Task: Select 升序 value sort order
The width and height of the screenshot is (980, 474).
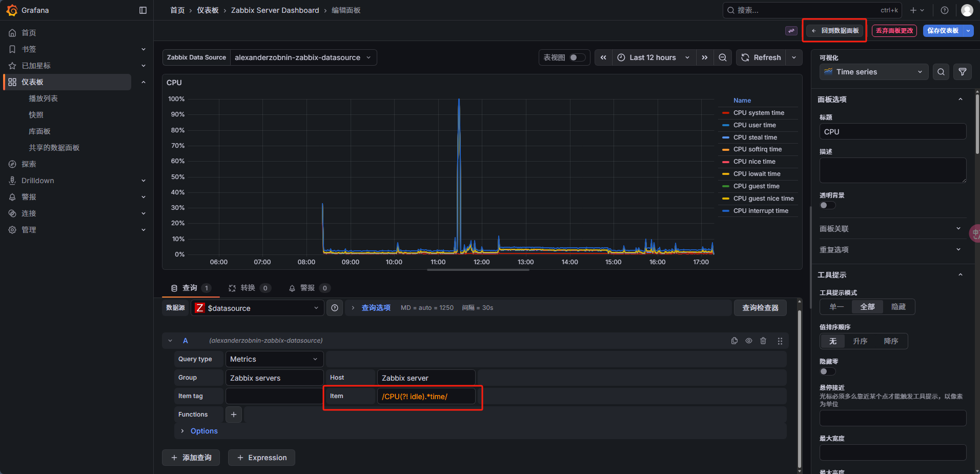Action: pos(860,341)
